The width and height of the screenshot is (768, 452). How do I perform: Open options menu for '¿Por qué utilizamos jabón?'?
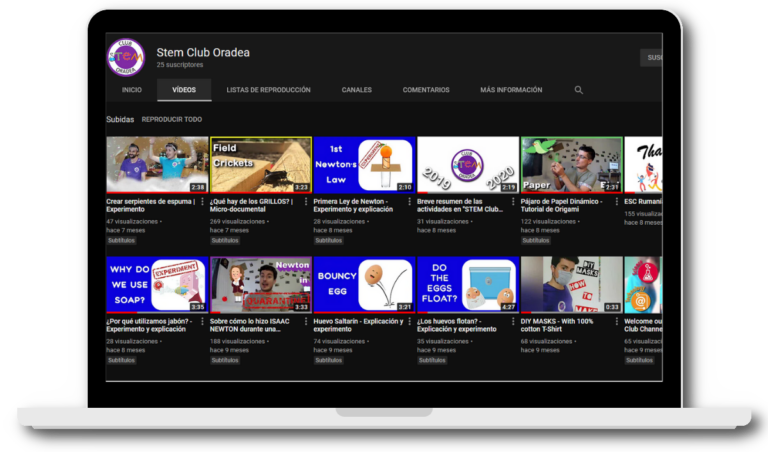203,322
